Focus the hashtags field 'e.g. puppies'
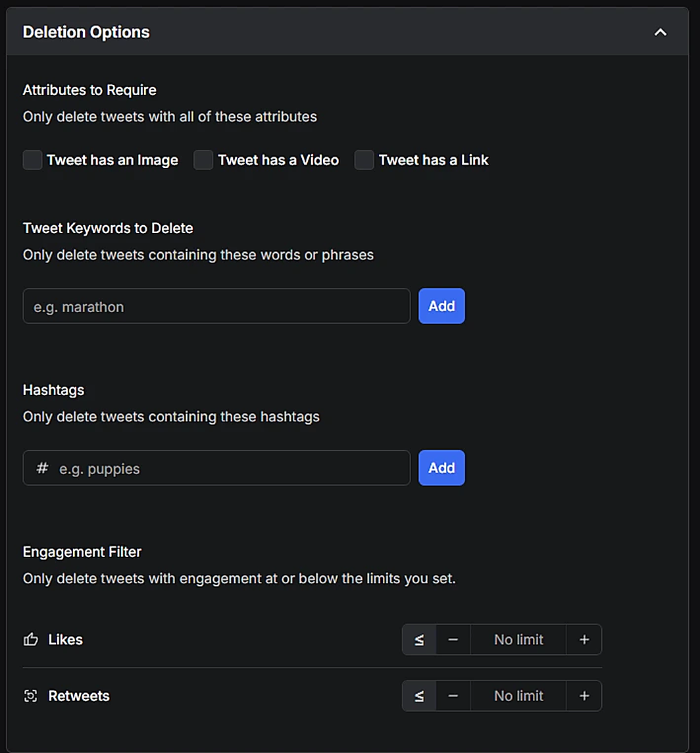 (x=216, y=468)
